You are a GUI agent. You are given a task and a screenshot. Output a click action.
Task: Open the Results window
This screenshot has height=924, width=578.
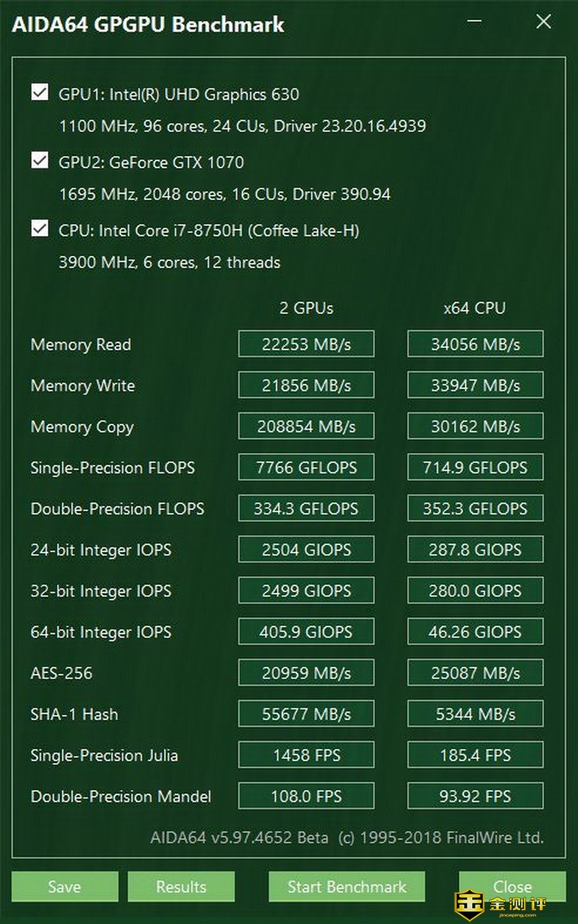tap(181, 887)
